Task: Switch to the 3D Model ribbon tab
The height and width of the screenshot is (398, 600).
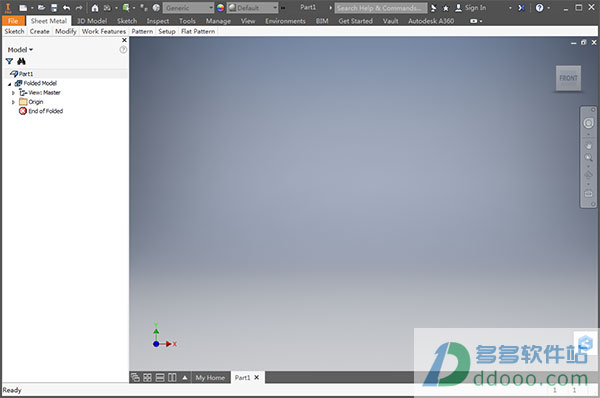Action: pos(91,21)
